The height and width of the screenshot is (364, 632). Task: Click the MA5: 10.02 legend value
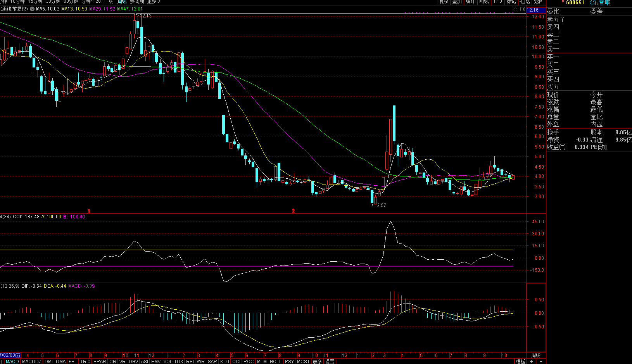[x=48, y=9]
